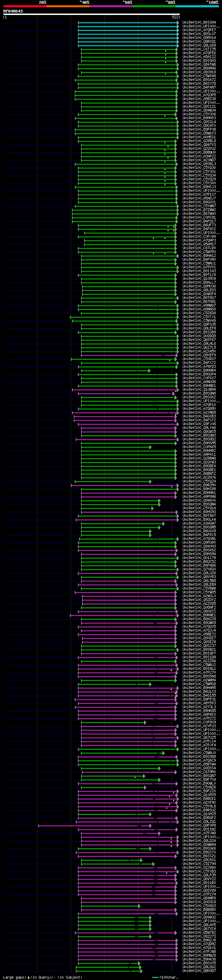Viewport: 222px width, 980px height.
Task: Click the UniRef100_B8B6B0 label
Action: (199, 910)
